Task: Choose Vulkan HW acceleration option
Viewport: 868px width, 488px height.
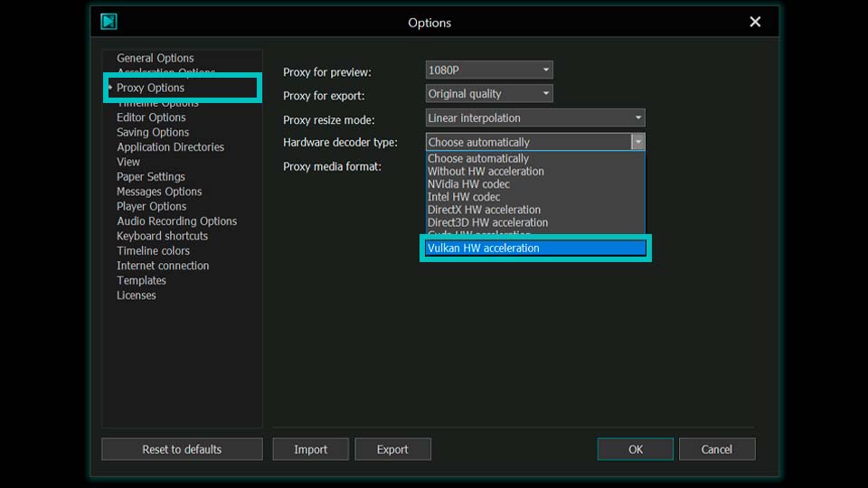Action: 535,248
